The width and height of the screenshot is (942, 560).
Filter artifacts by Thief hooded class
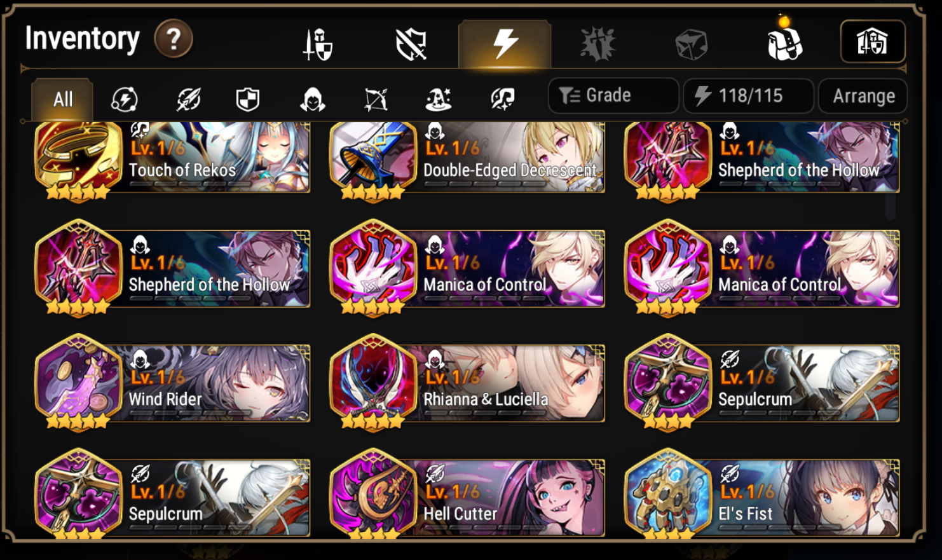pos(312,99)
